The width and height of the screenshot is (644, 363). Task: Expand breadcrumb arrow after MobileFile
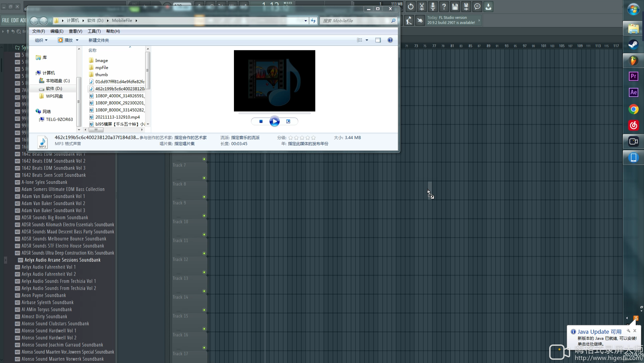(136, 21)
